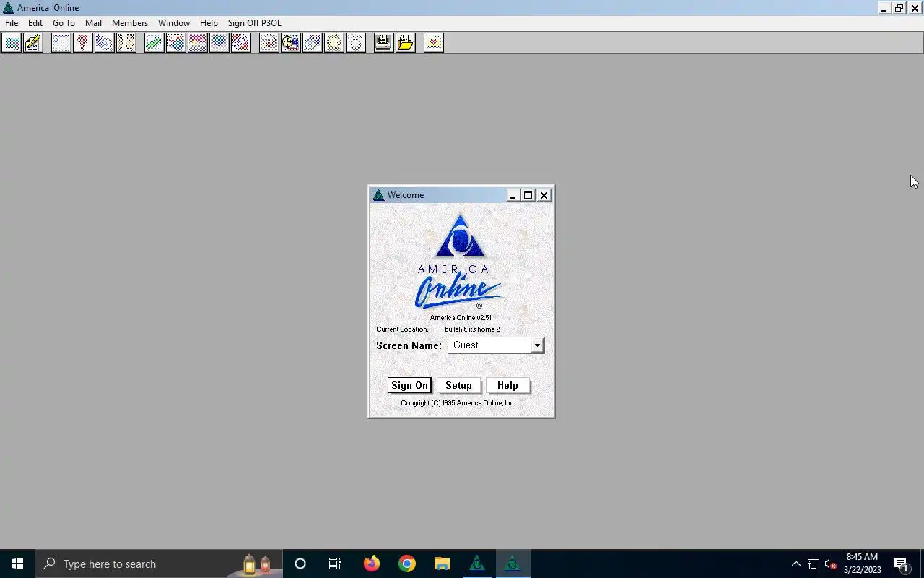Launch Firefox from the taskbar

(372, 564)
